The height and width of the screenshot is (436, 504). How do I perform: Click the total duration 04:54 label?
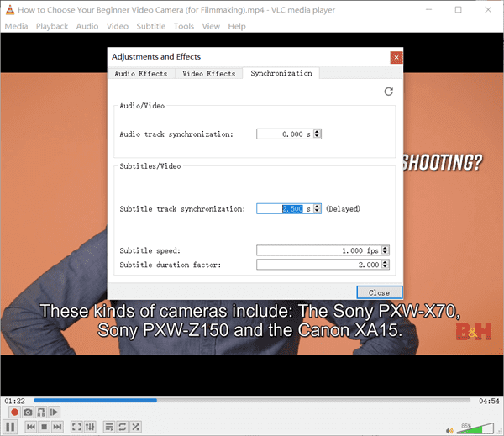tap(489, 401)
